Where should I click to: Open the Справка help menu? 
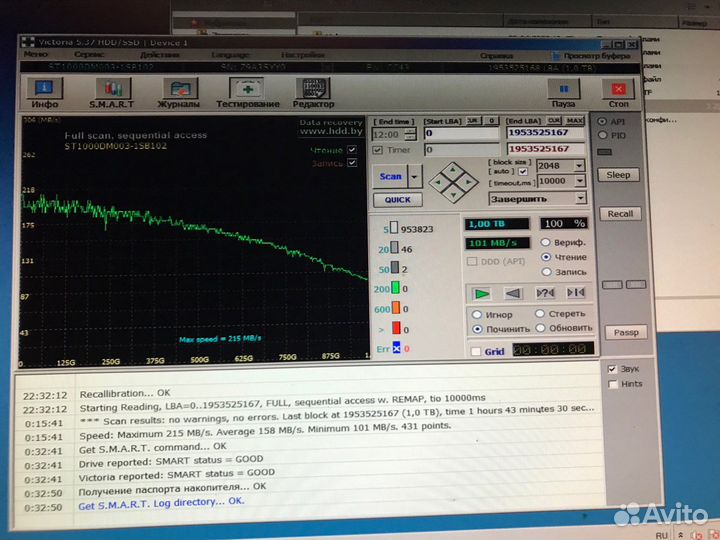497,56
